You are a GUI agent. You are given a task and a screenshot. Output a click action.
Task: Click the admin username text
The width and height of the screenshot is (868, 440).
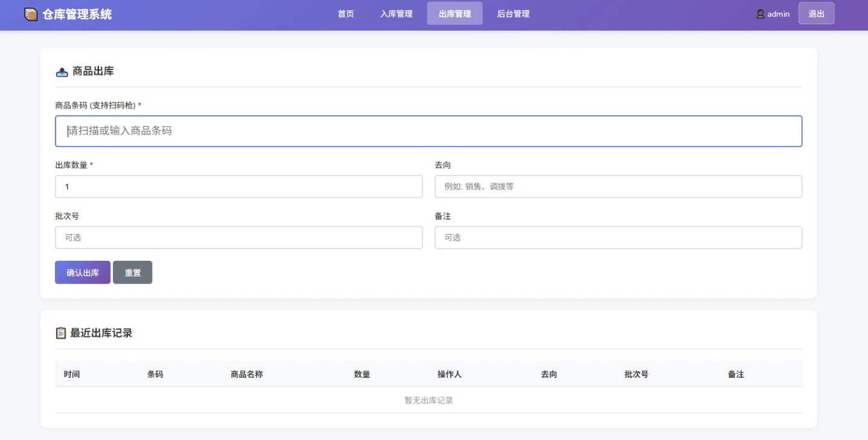point(779,14)
